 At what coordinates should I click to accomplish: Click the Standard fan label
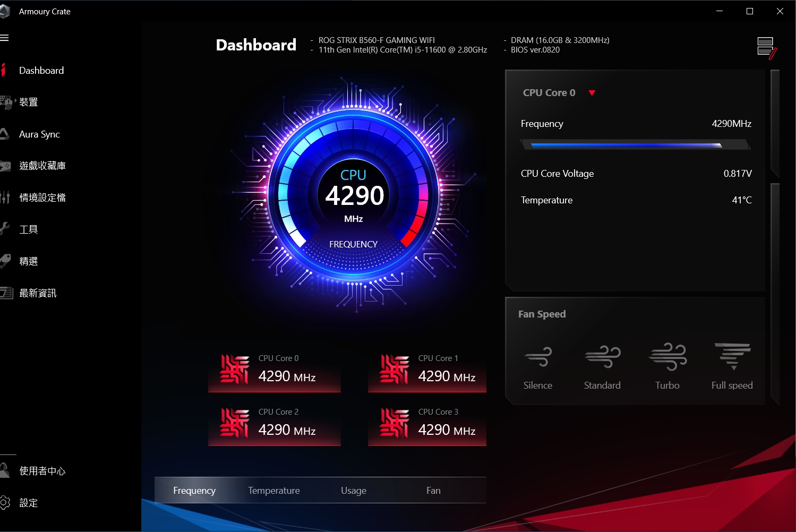point(602,385)
